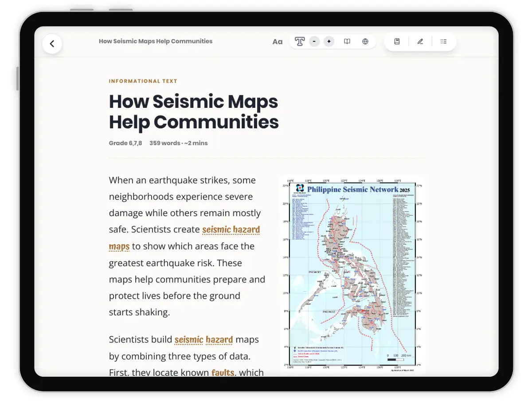Increase font size with plus button

[x=329, y=42]
